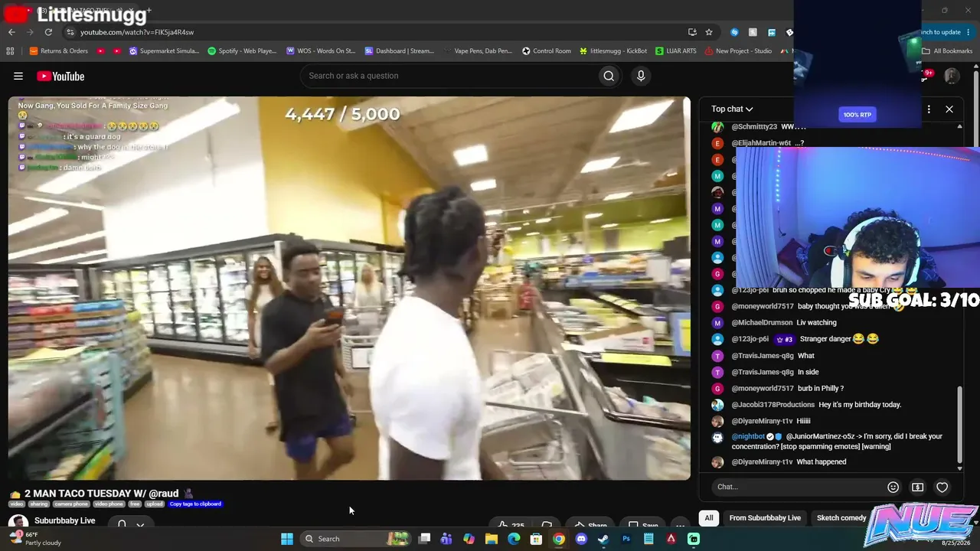This screenshot has height=551, width=980.
Task: Open the All Bookmarks folder
Action: point(947,51)
